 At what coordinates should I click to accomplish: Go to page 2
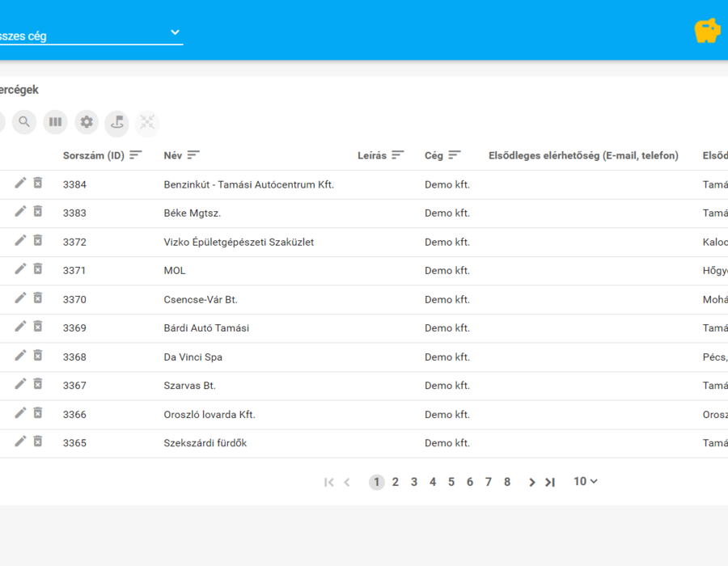click(395, 482)
